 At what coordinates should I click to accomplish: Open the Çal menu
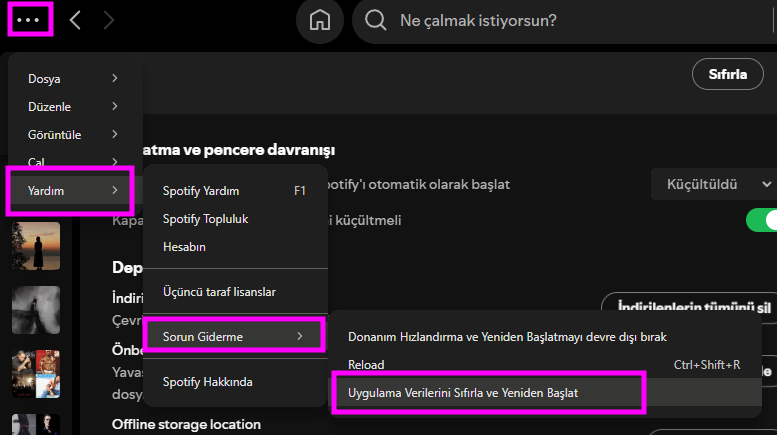pos(75,162)
